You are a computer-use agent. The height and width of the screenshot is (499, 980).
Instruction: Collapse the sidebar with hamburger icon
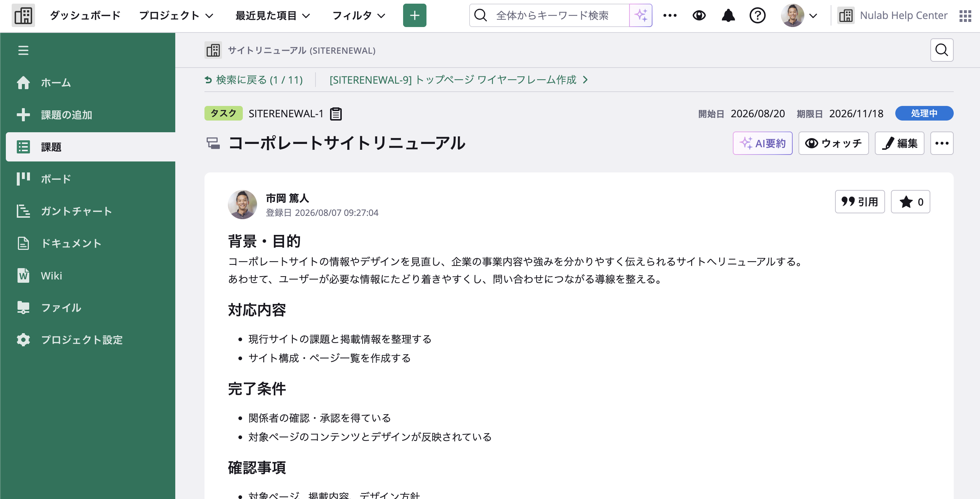click(x=23, y=50)
